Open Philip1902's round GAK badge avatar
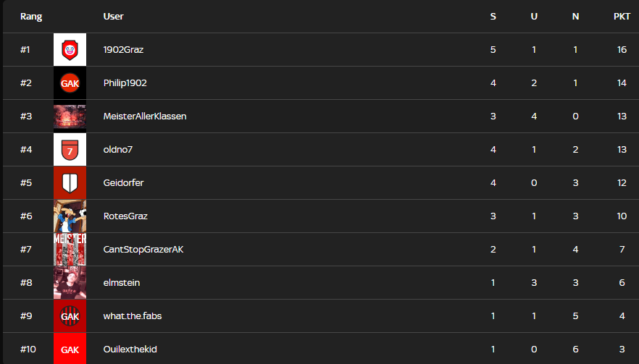 point(70,83)
